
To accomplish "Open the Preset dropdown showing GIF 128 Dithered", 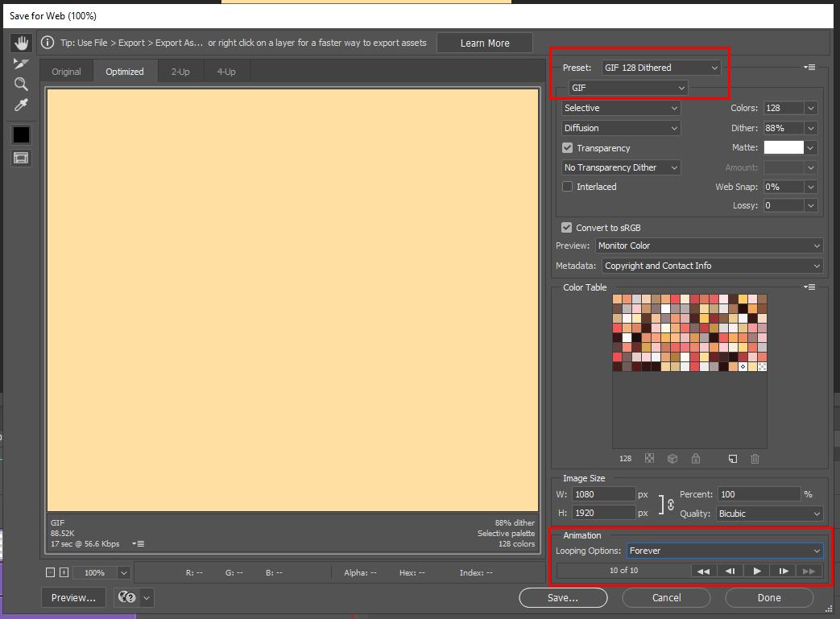I will coord(660,68).
